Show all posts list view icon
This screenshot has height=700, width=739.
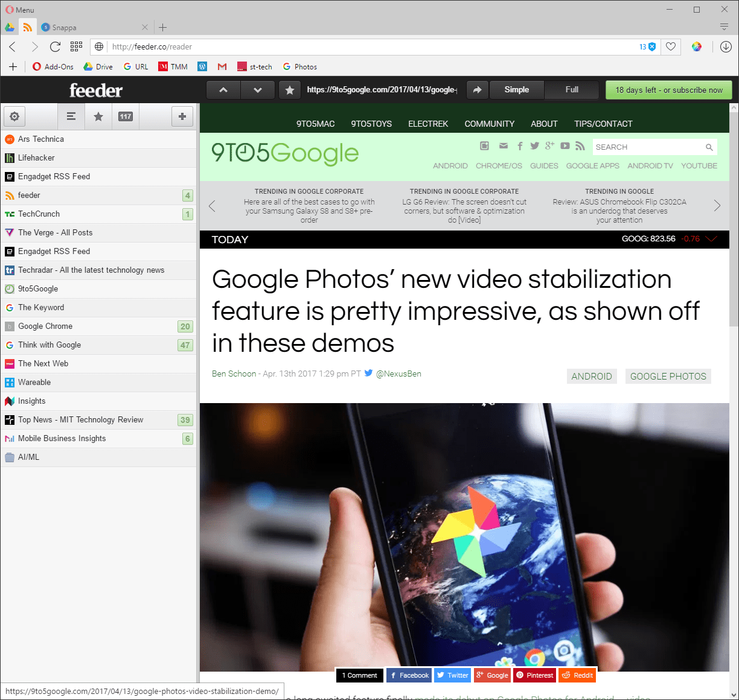[x=71, y=116]
